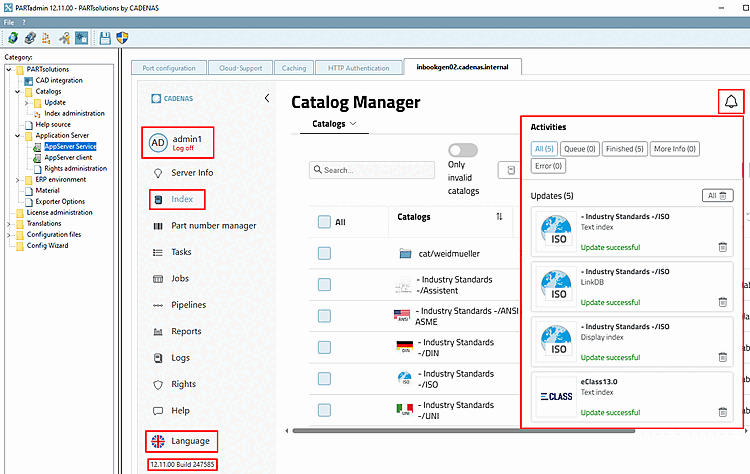Image resolution: width=750 pixels, height=474 pixels.
Task: Filter activities by Finished (5)
Action: point(624,149)
